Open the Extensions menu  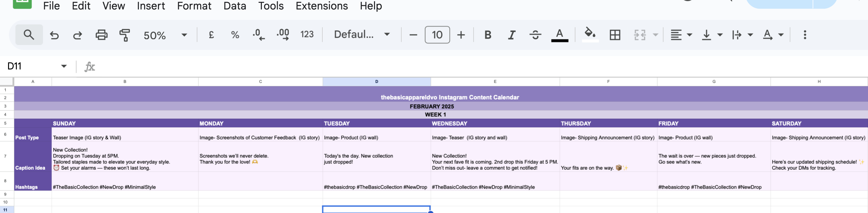[x=321, y=6]
